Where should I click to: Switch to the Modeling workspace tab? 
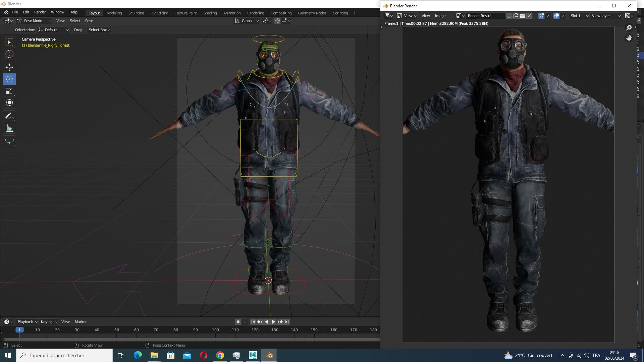114,13
